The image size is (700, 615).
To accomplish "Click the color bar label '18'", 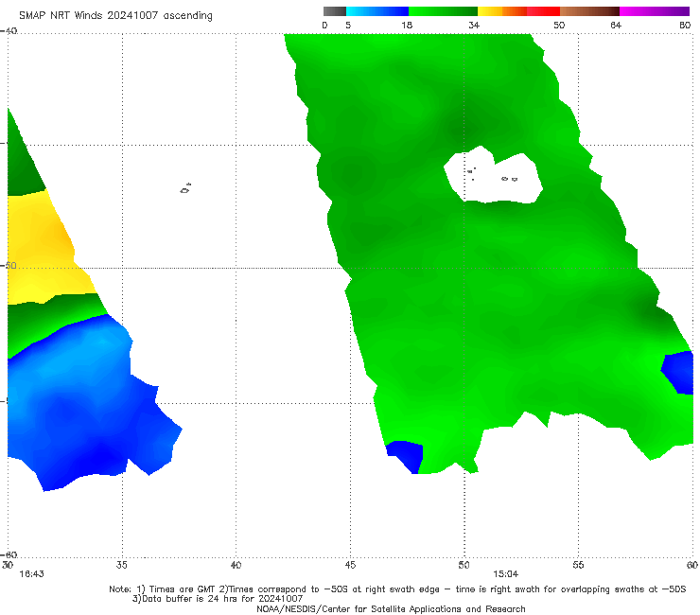I will 407,25.
